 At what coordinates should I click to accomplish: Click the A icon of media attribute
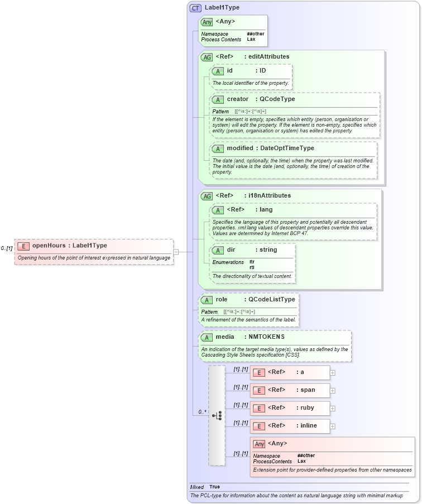207,338
